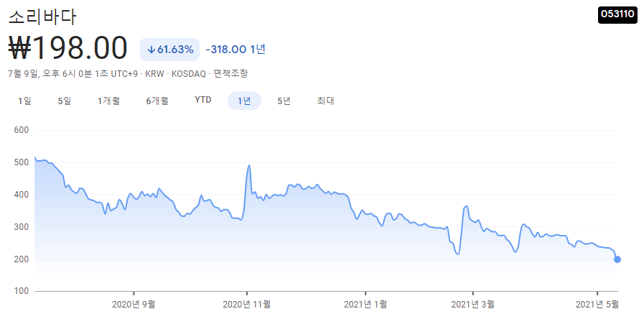The height and width of the screenshot is (319, 644).
Task: Click the 053110 ticker badge
Action: click(x=617, y=15)
